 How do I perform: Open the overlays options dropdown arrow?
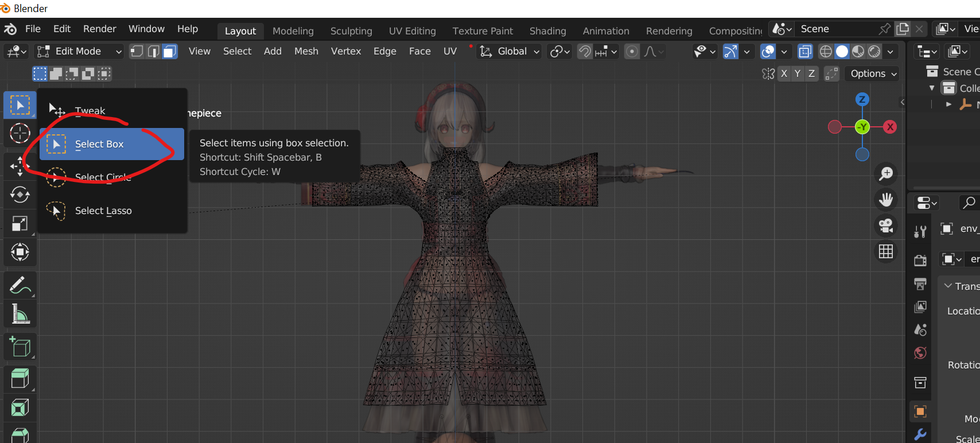pos(784,52)
